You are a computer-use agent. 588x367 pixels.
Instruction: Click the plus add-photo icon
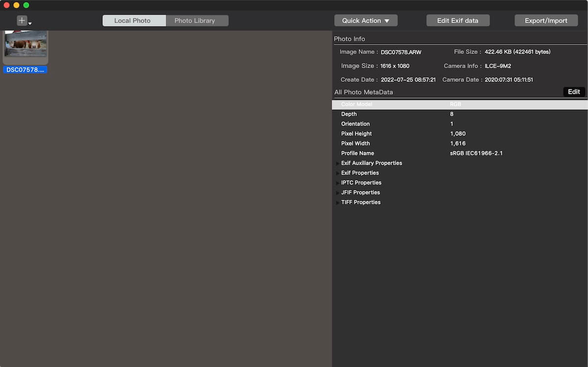tap(22, 21)
